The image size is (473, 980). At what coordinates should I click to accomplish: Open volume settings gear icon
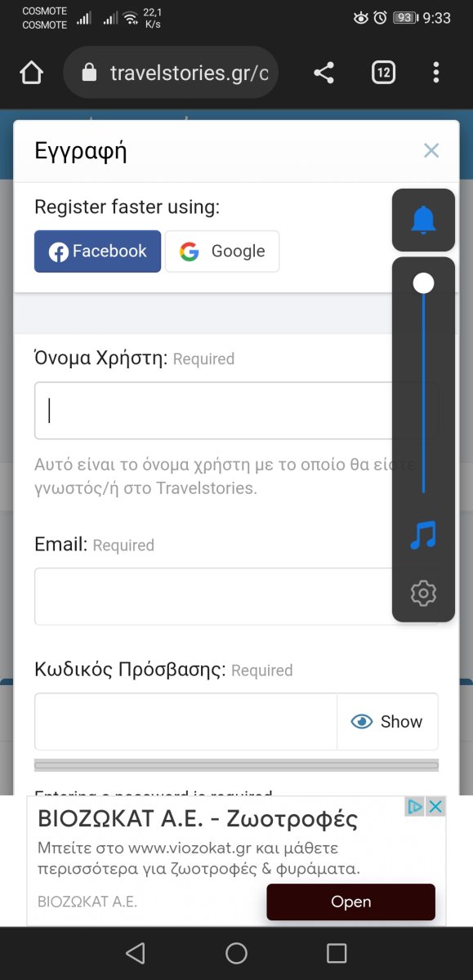[x=423, y=593]
